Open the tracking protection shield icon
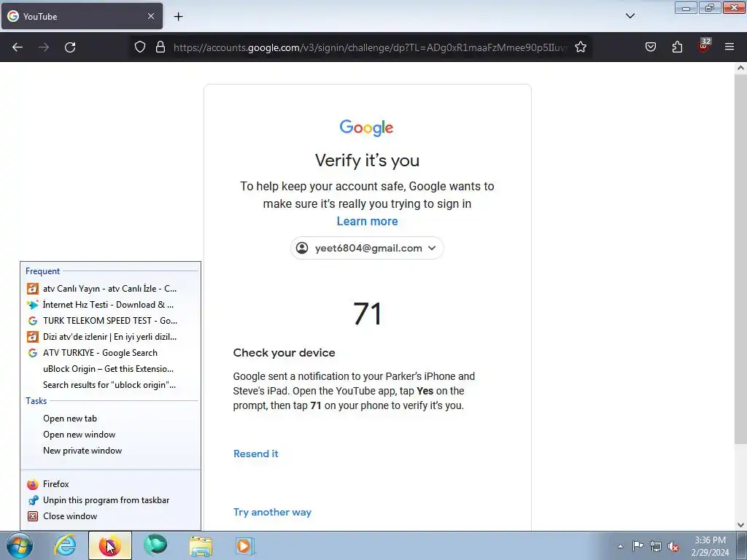The width and height of the screenshot is (747, 560). coord(139,47)
